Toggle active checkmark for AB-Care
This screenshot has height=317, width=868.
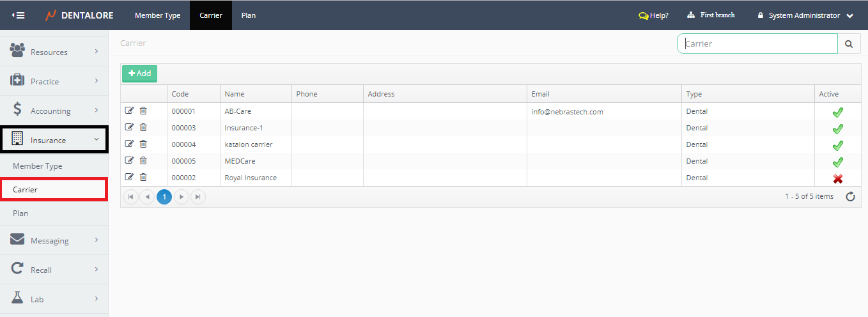pyautogui.click(x=837, y=112)
